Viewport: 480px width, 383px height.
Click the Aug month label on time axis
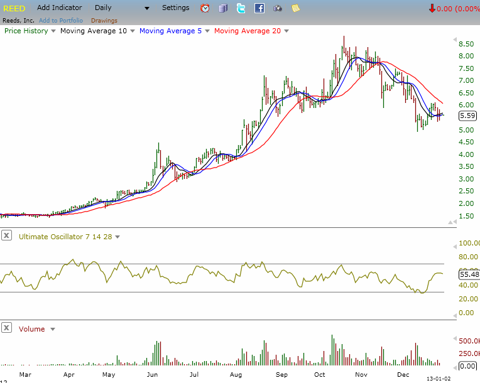point(236,374)
